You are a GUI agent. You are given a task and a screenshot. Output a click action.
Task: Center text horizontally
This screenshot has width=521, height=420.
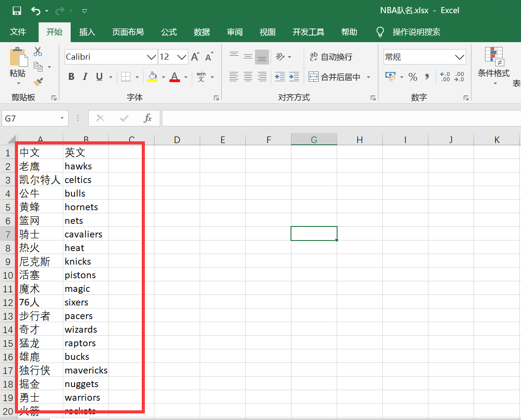click(x=248, y=77)
